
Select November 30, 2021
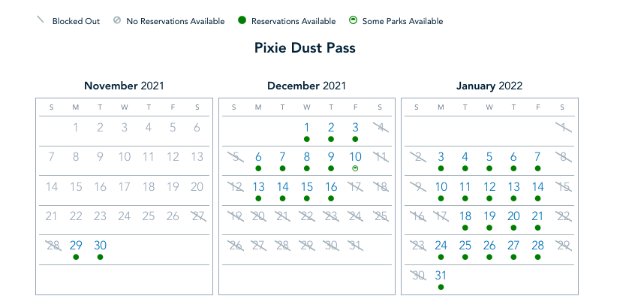pos(100,246)
